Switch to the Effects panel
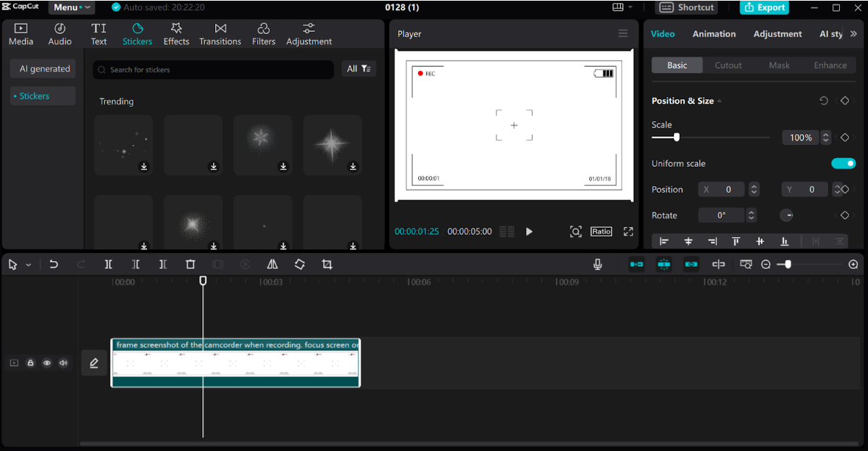Image resolution: width=868 pixels, height=451 pixels. pyautogui.click(x=176, y=34)
